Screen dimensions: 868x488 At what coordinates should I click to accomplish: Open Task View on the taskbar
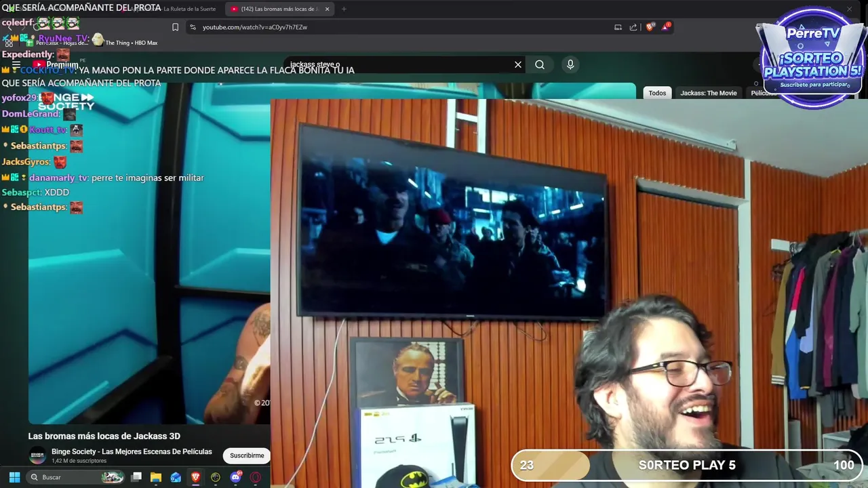click(136, 477)
